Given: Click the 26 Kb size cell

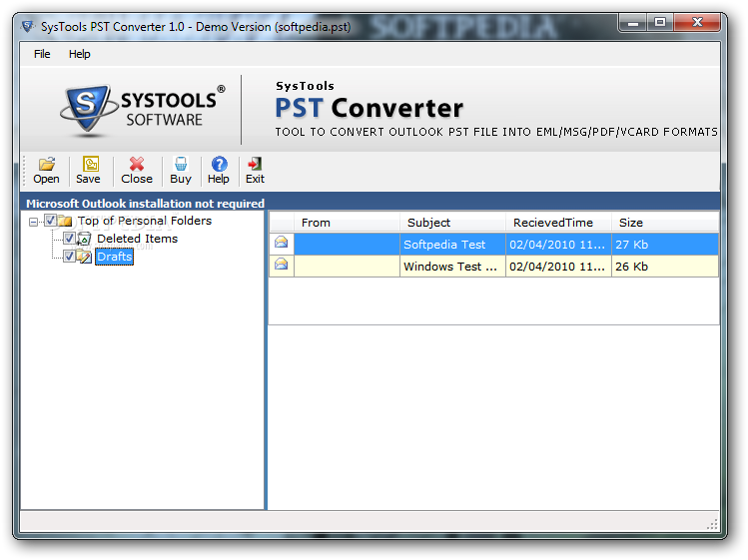Looking at the screenshot, I should 665,267.
